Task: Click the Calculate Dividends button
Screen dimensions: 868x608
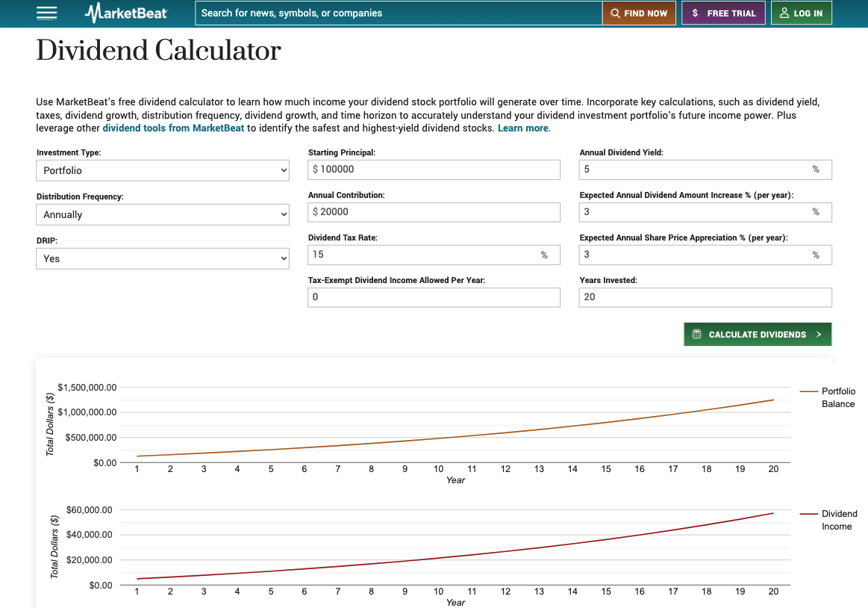Action: 757,335
